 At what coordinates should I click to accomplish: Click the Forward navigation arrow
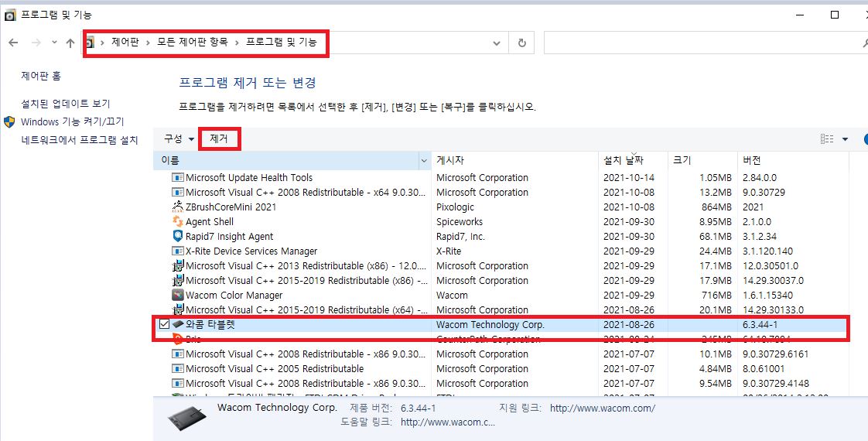pyautogui.click(x=36, y=43)
